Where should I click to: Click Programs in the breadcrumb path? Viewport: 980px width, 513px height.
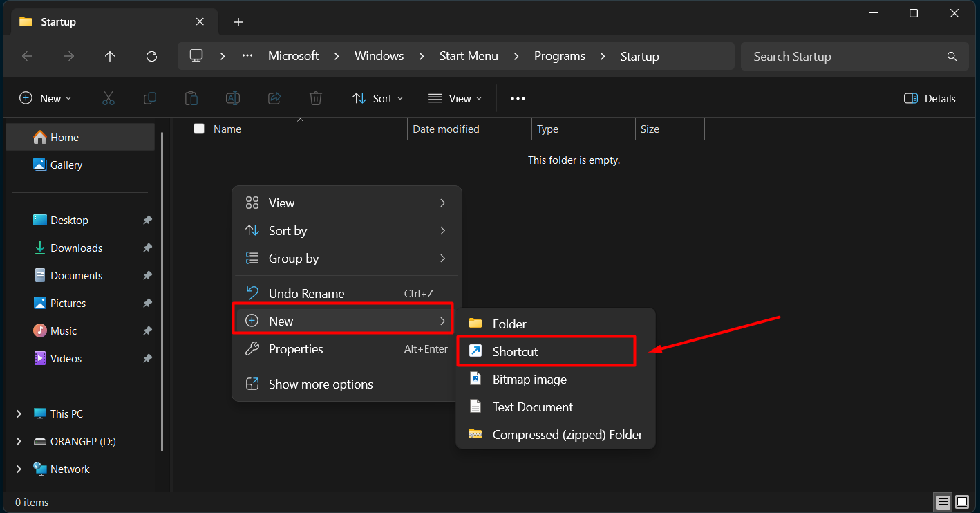coord(560,56)
